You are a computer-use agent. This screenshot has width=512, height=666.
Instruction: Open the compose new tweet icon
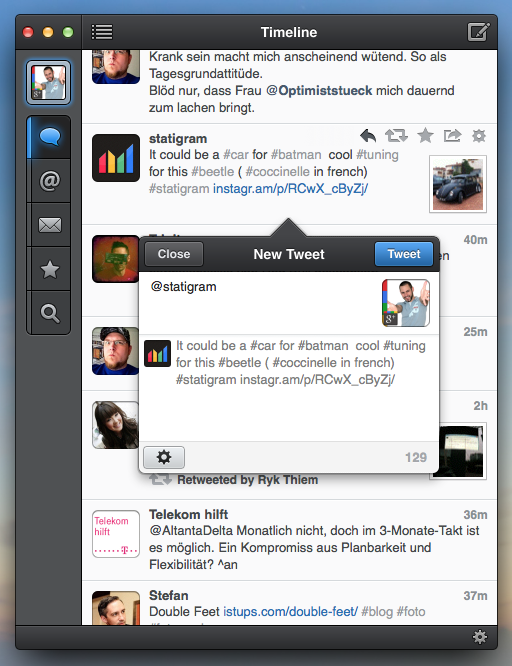point(478,32)
